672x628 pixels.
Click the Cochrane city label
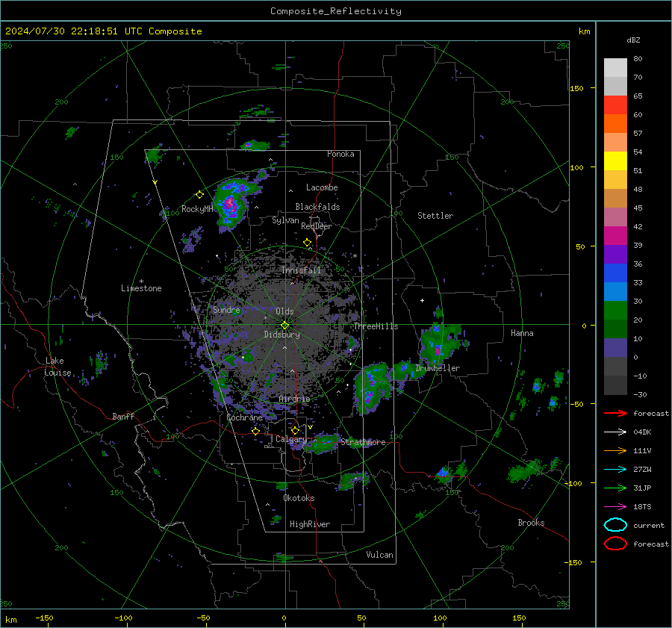tap(244, 417)
